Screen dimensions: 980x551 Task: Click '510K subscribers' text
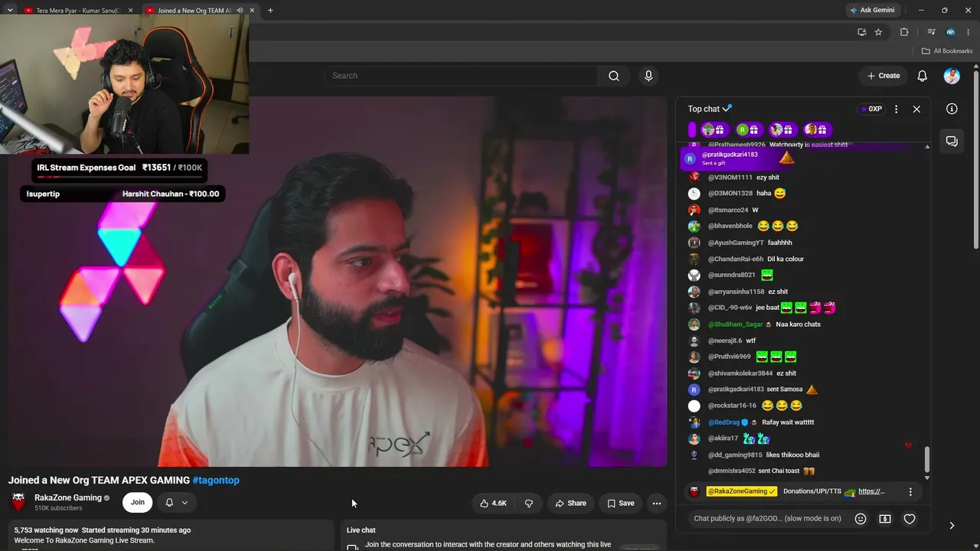pyautogui.click(x=58, y=508)
